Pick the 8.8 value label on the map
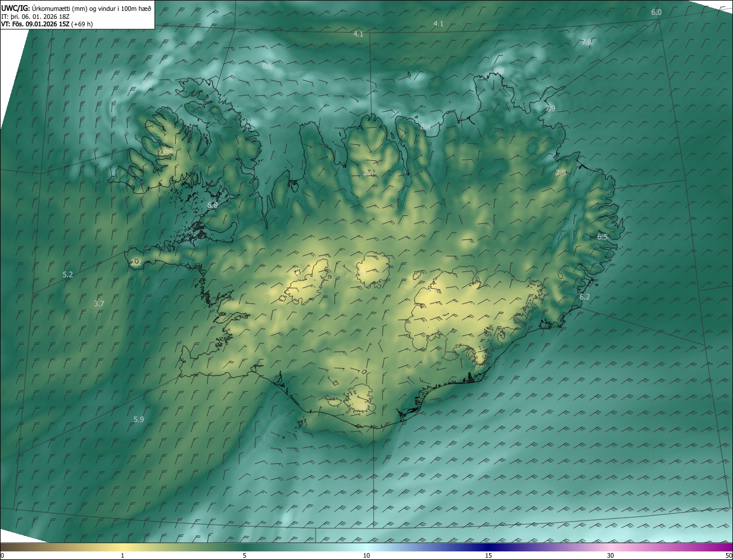The image size is (733, 560). pos(498,71)
